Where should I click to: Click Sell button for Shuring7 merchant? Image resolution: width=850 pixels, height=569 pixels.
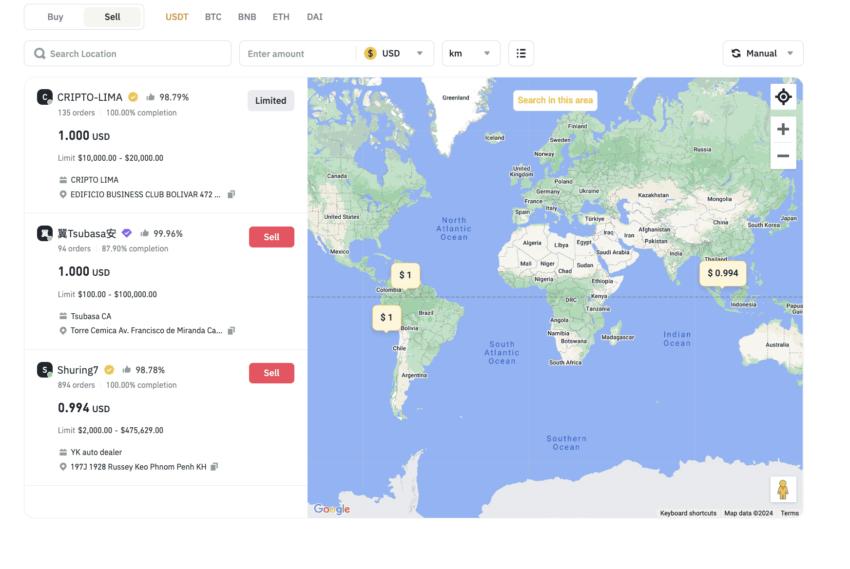tap(272, 373)
